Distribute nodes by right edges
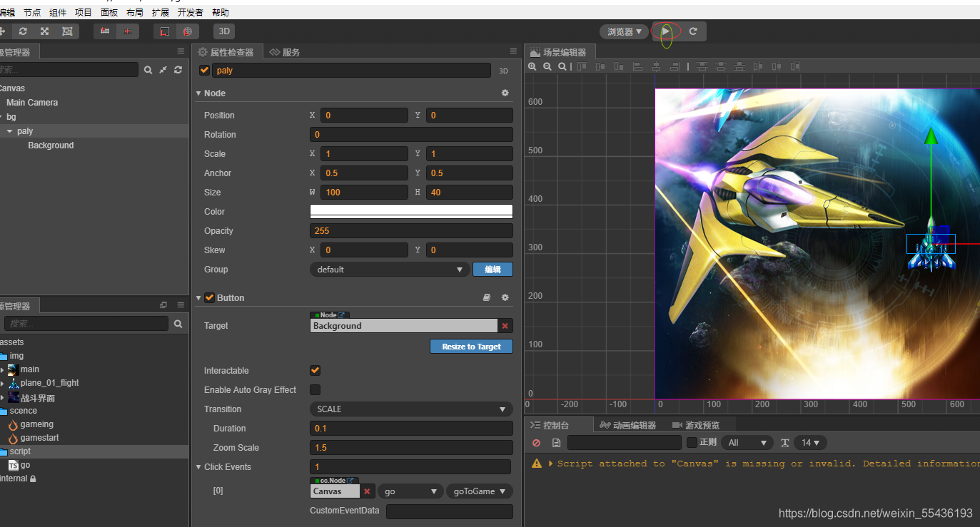980x527 pixels. click(795, 66)
